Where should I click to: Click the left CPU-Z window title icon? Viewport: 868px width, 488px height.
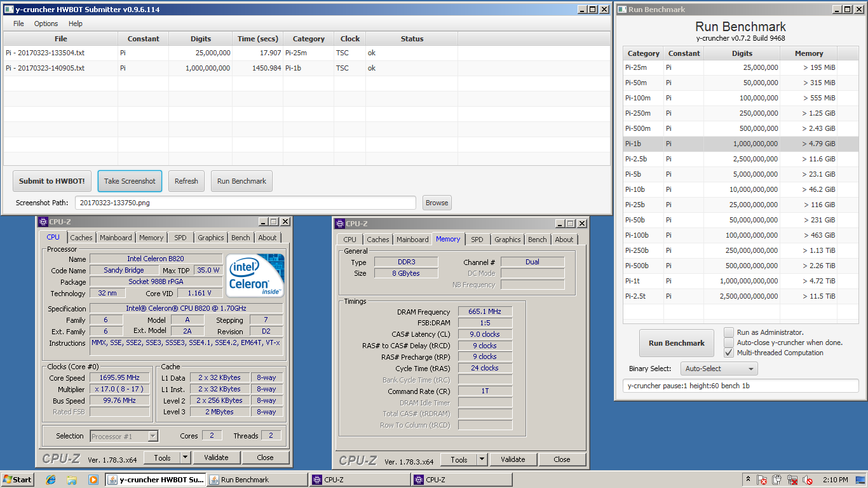point(43,222)
